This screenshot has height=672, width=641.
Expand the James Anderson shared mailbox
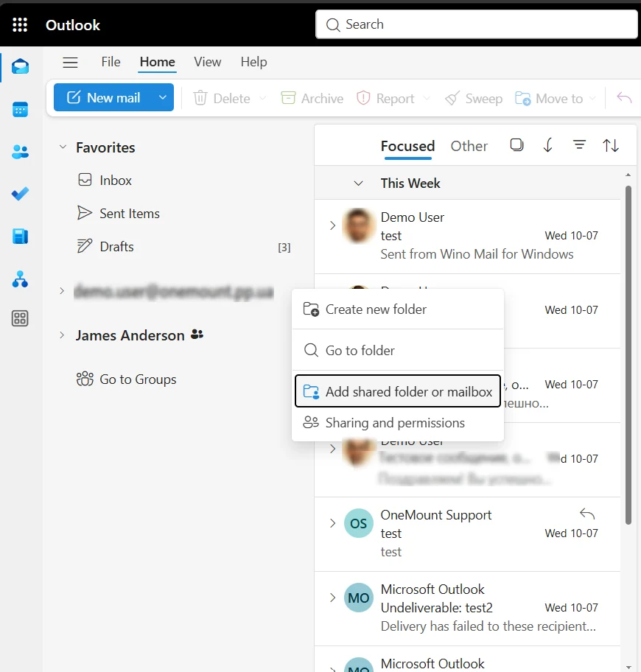(x=62, y=335)
